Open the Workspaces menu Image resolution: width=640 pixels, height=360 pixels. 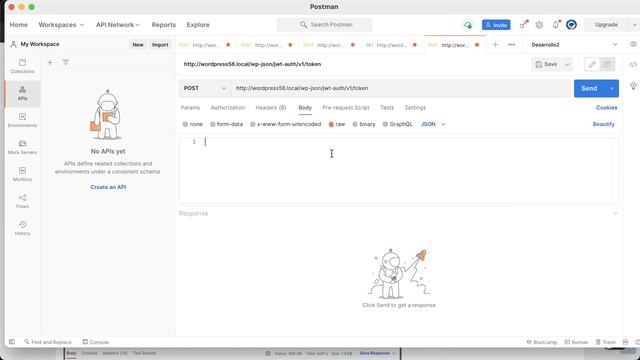tap(61, 25)
